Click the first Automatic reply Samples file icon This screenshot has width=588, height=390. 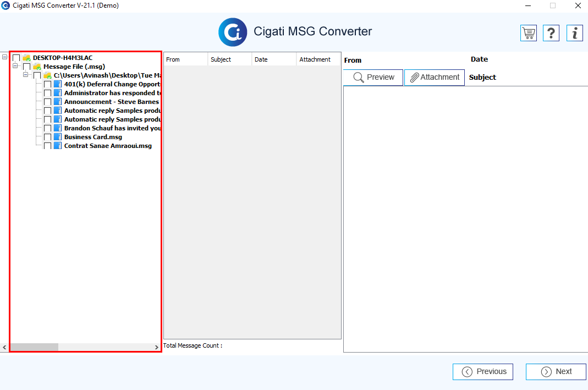tap(58, 111)
